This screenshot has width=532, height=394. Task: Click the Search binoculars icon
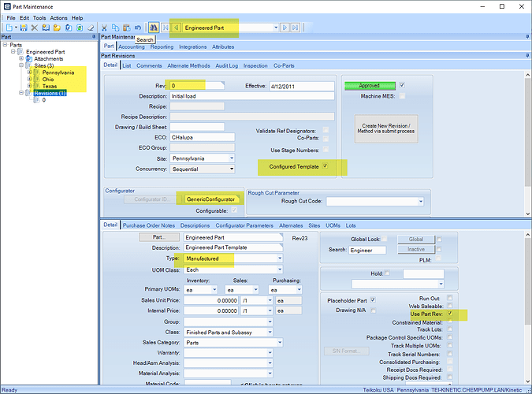(x=154, y=28)
